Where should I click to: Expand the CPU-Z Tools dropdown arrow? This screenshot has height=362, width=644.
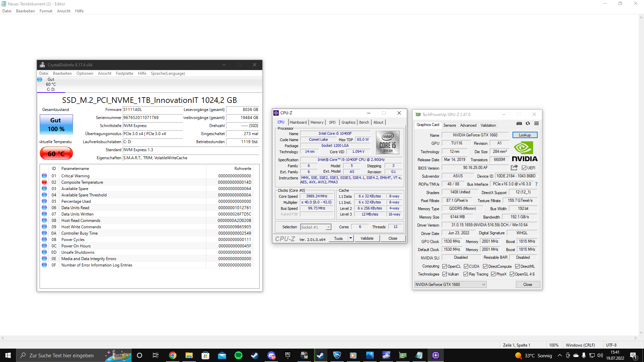(351, 238)
